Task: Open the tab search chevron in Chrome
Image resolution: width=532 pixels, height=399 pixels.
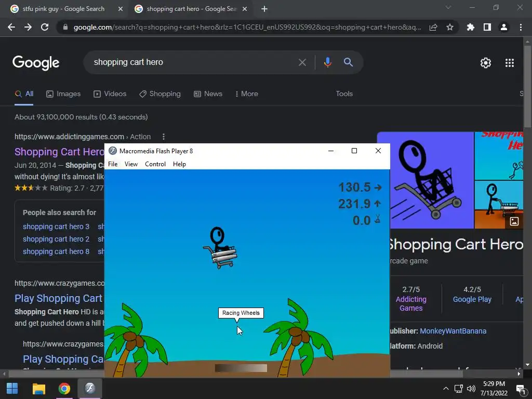Action: click(448, 7)
